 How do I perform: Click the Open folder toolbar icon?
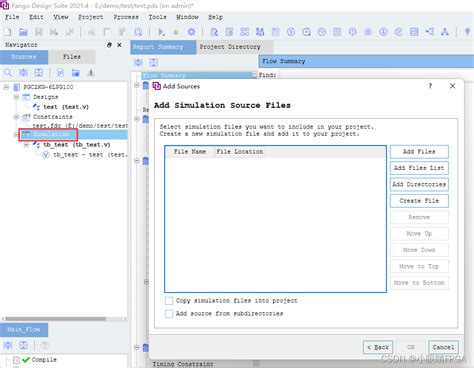(23, 32)
